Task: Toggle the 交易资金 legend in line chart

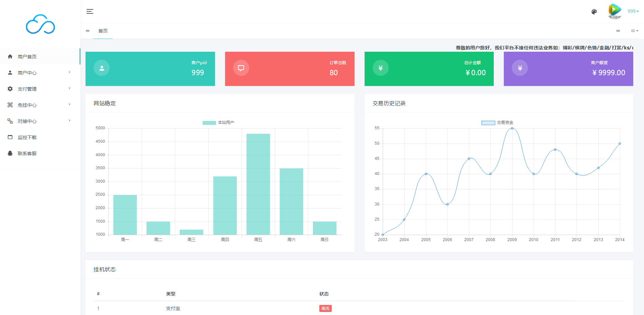Action: point(497,123)
